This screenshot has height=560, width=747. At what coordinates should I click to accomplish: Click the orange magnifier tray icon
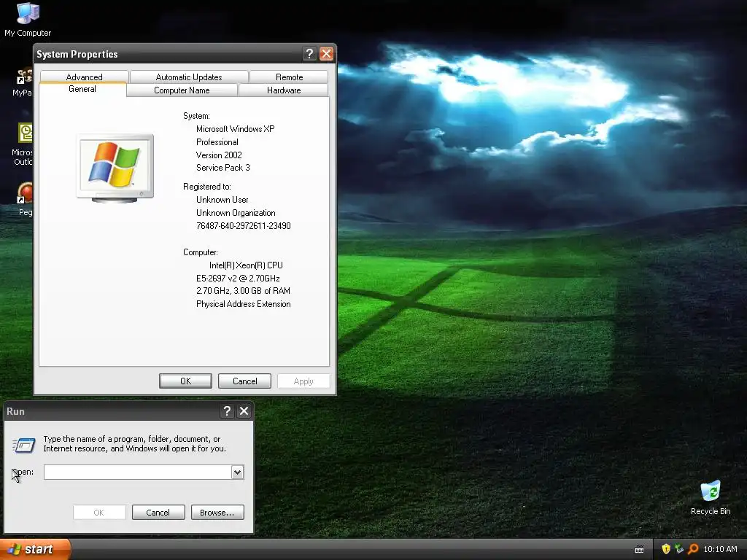693,549
